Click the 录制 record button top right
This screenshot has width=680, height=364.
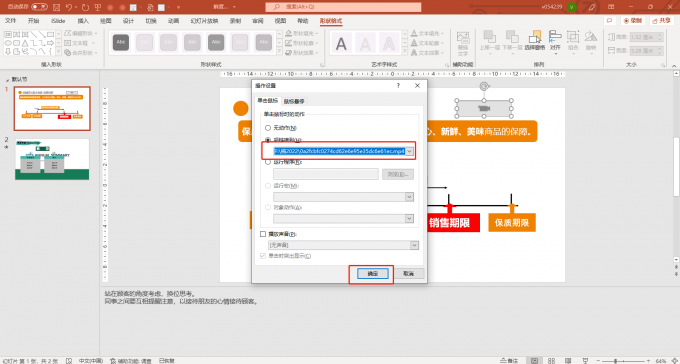tap(633, 20)
